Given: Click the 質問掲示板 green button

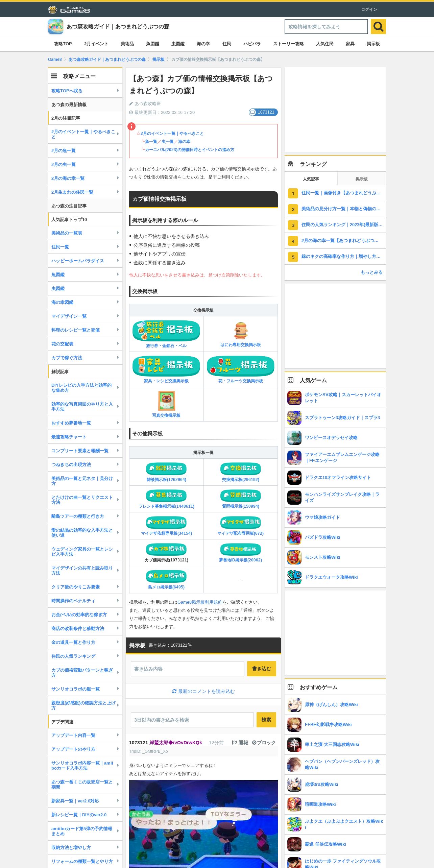Looking at the screenshot, I should pyautogui.click(x=241, y=495).
